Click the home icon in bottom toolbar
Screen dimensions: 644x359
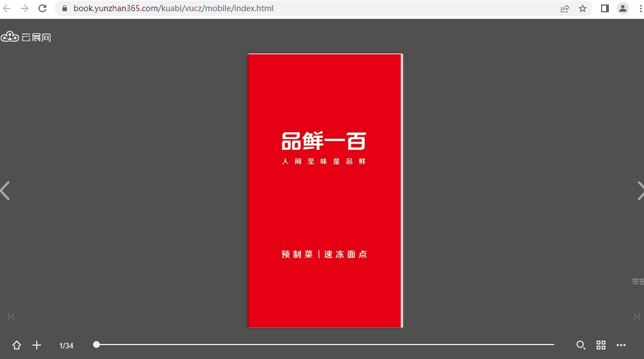click(16, 345)
